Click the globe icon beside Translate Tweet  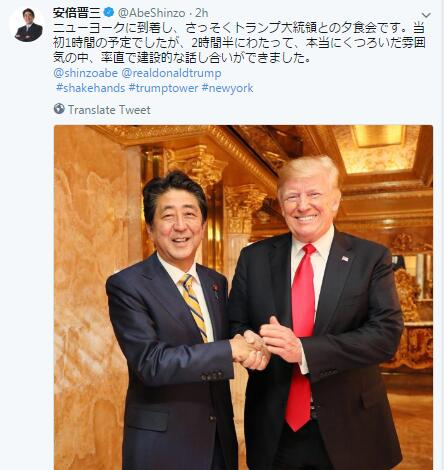coord(59,109)
